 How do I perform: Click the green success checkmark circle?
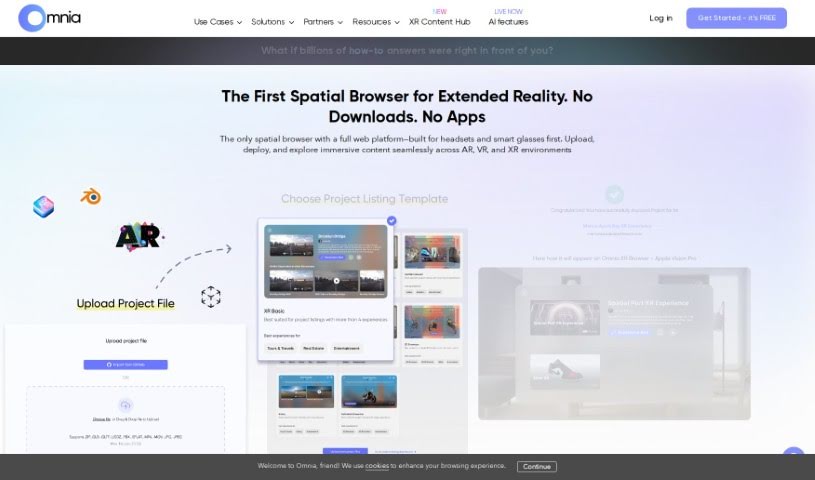click(614, 194)
